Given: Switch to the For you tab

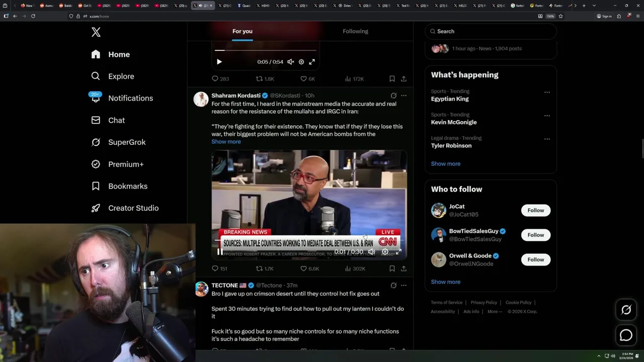Looking at the screenshot, I should tap(243, 31).
